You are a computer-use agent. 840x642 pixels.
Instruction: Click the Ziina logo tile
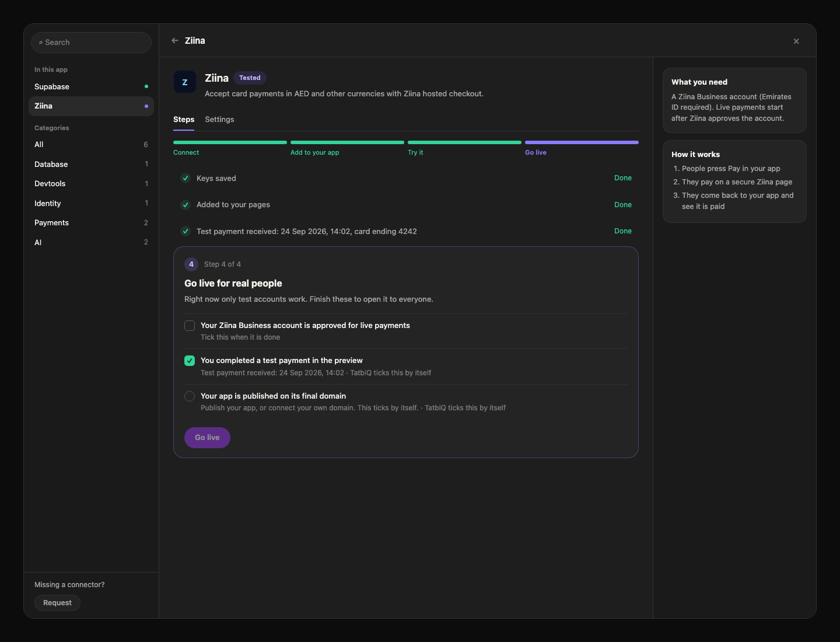(x=185, y=82)
